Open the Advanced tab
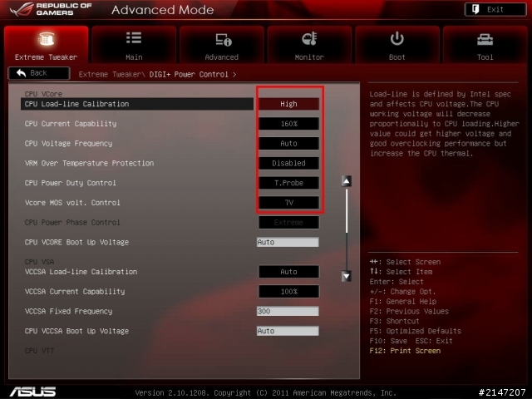Viewport: 532px width, 399px height. click(222, 44)
